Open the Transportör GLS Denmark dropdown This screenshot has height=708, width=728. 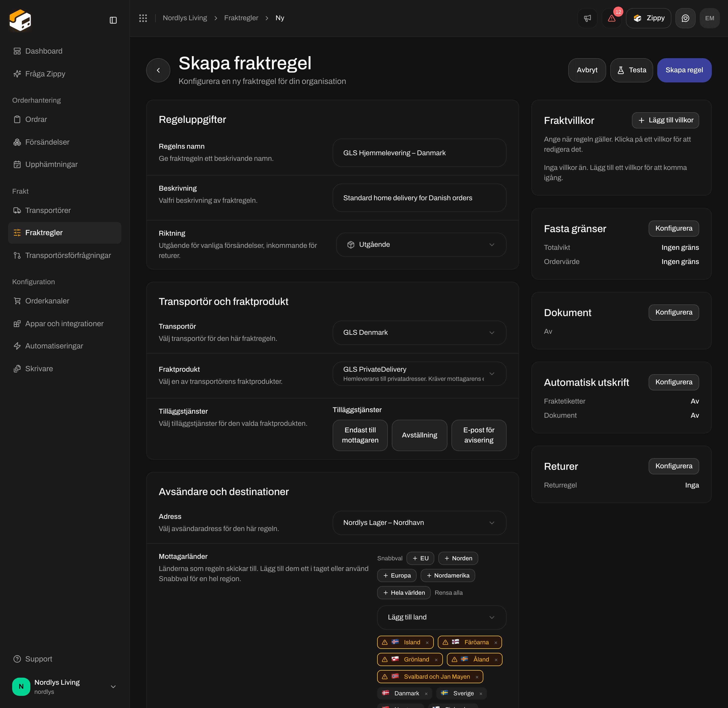[419, 333]
